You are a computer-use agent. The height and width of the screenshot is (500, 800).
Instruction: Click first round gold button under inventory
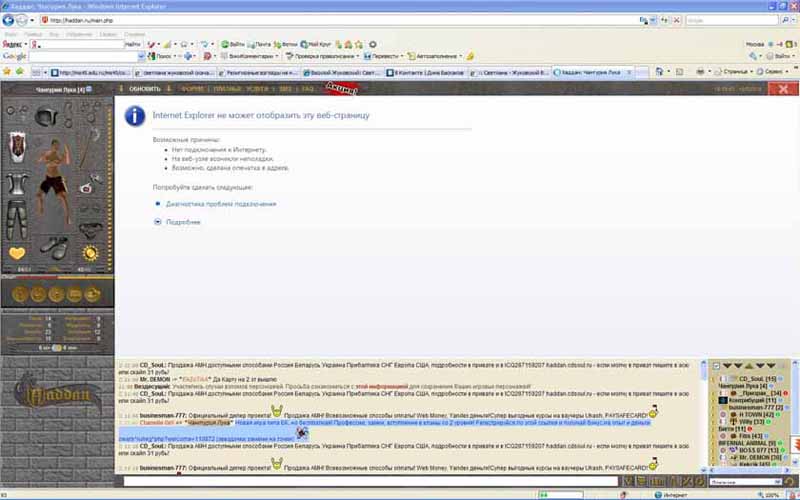tap(20, 294)
